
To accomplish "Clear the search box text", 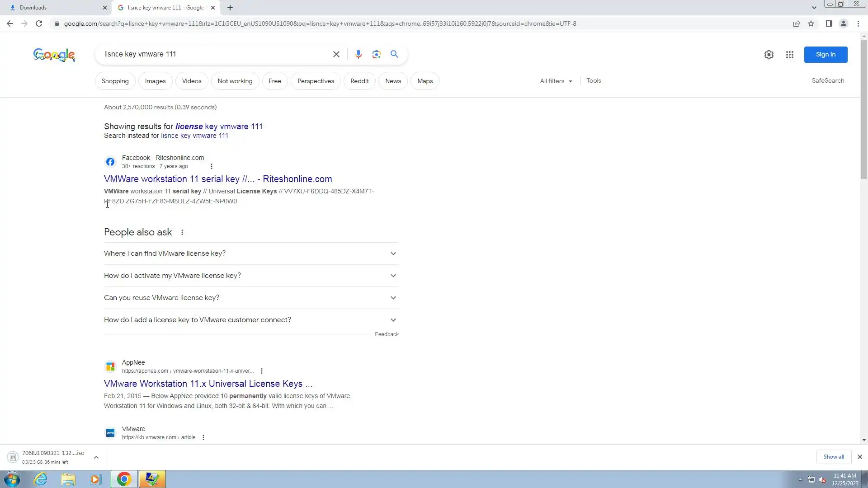I will (x=336, y=54).
